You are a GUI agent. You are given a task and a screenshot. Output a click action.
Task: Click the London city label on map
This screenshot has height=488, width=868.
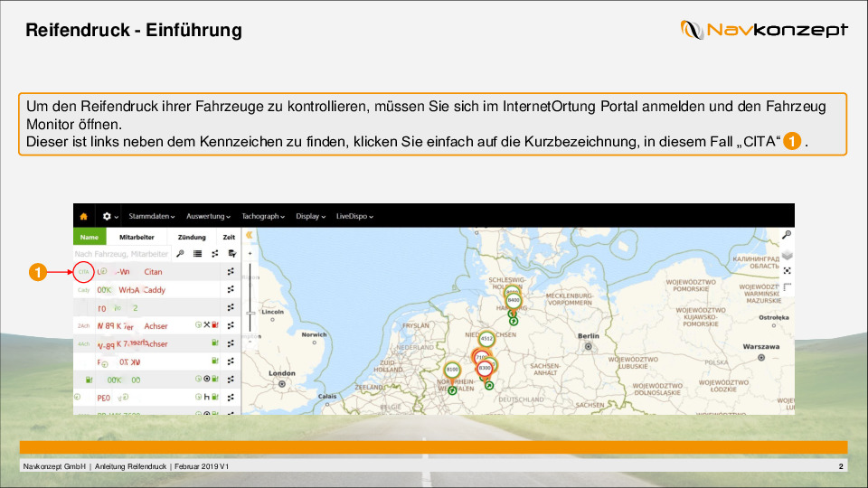click(282, 373)
